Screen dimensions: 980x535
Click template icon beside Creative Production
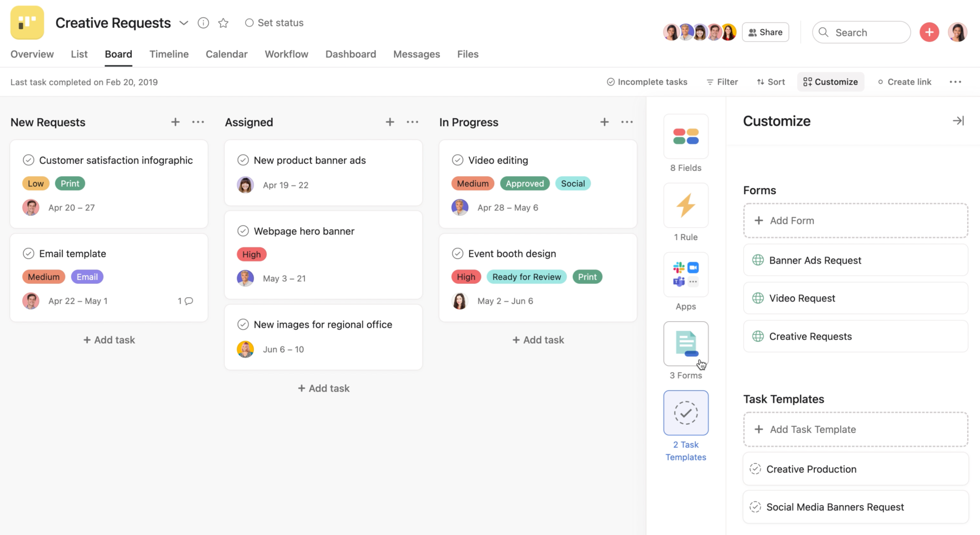tap(755, 469)
